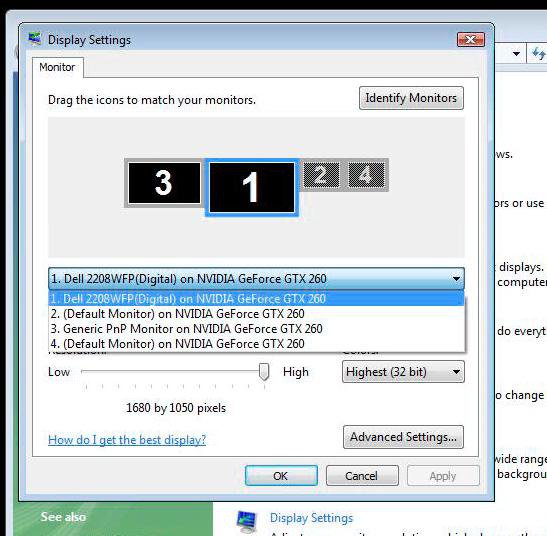Choose 2. (Default Monitor) option
The width and height of the screenshot is (547, 536).
pos(256,314)
